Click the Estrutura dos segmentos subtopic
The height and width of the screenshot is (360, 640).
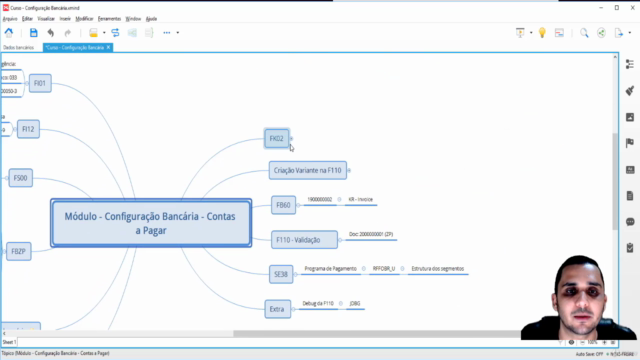tap(438, 269)
